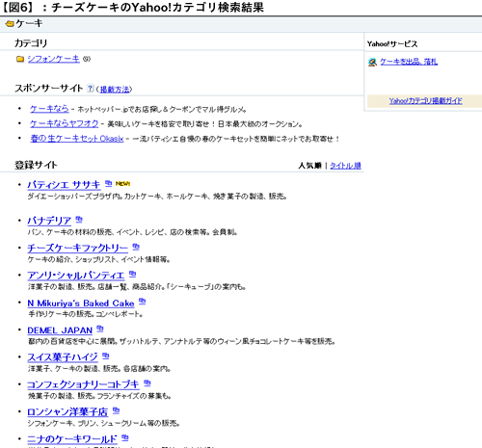The height and width of the screenshot is (448, 482).
Task: Click the Yahoo!サービス heading
Action: coord(392,44)
